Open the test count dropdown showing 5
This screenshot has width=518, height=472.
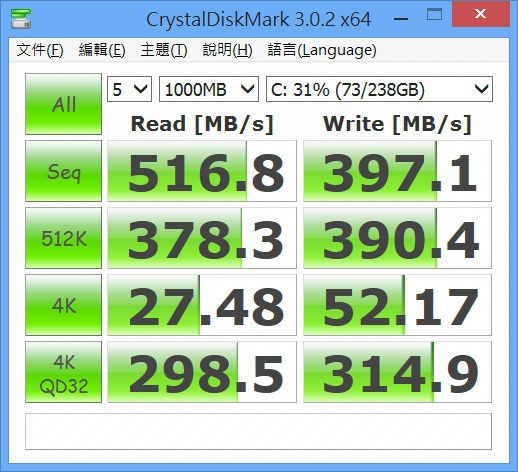click(129, 89)
